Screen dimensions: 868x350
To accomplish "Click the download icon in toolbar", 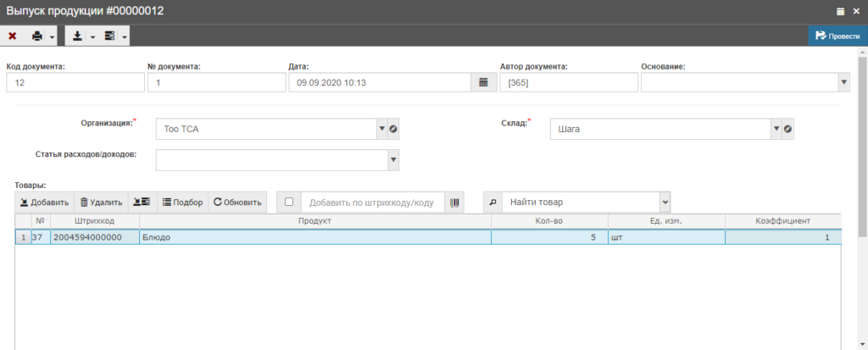I will coord(77,36).
